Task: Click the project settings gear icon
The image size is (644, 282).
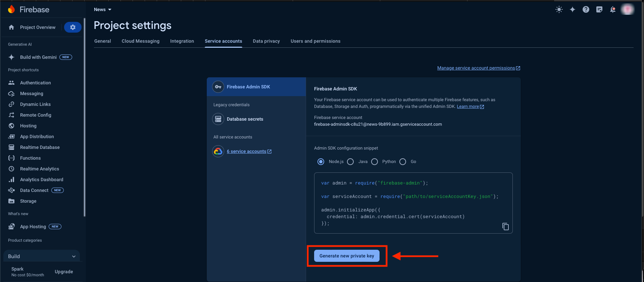Action: (x=72, y=27)
